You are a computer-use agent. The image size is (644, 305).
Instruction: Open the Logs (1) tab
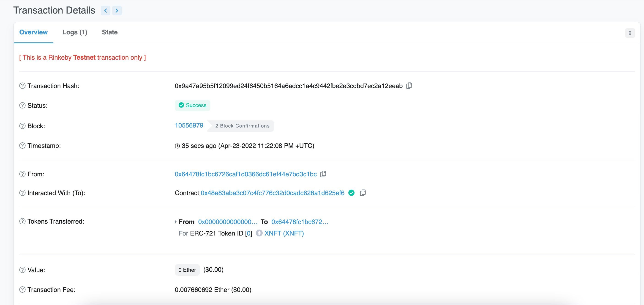75,32
